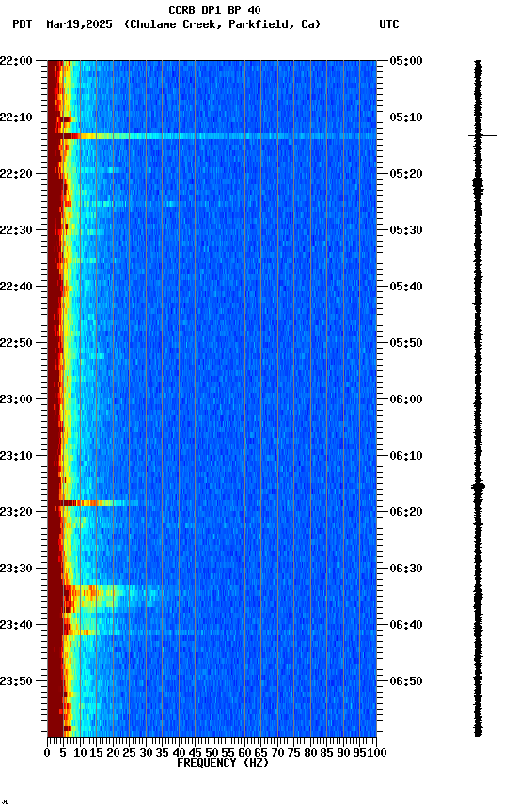Viewport: 519px width, 812px height.
Task: Click the 22:50 PDT time label
Action: [x=16, y=343]
